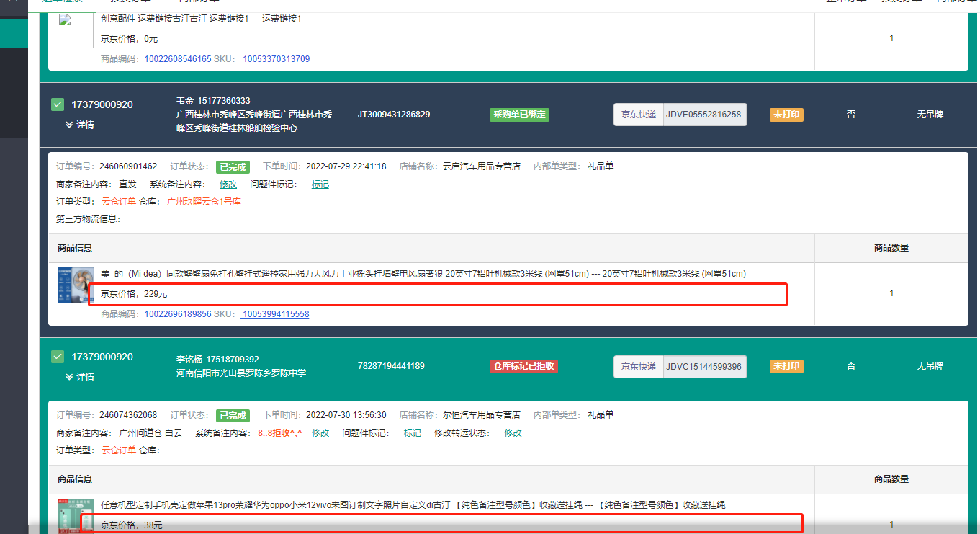This screenshot has height=534, width=980.
Task: Click shop name 尔恒汽车用品专营店
Action: [x=481, y=415]
